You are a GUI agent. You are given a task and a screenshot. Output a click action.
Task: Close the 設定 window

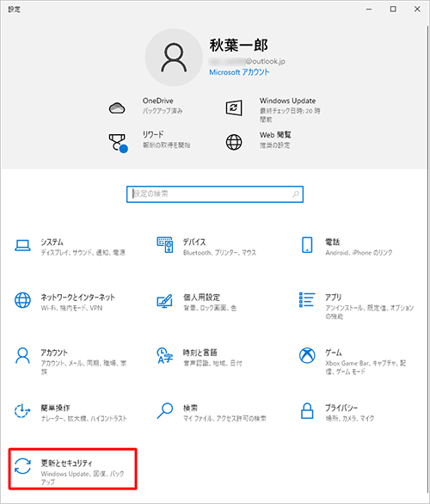[417, 9]
